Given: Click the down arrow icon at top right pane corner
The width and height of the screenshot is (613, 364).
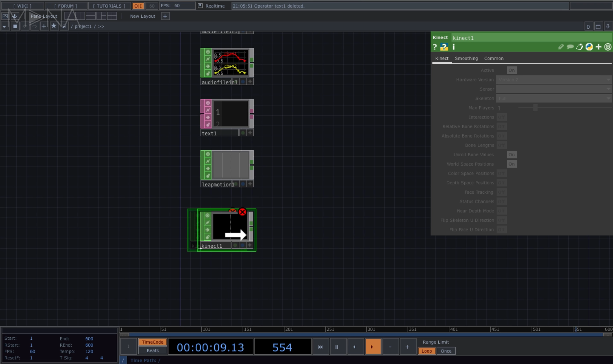Looking at the screenshot, I should [607, 27].
